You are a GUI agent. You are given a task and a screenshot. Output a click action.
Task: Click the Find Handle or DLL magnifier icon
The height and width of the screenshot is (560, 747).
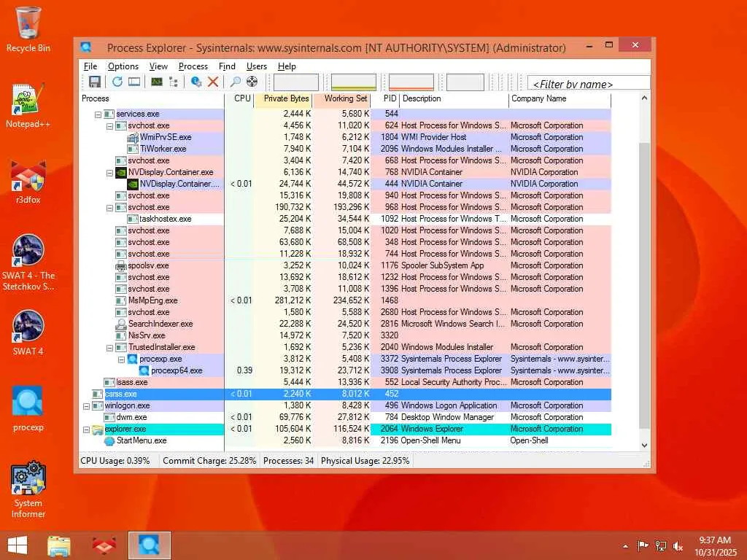click(x=235, y=82)
